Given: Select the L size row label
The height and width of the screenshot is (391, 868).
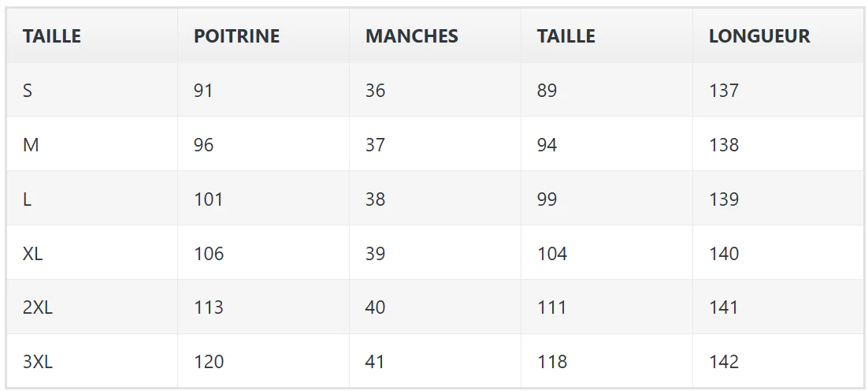Looking at the screenshot, I should [27, 199].
